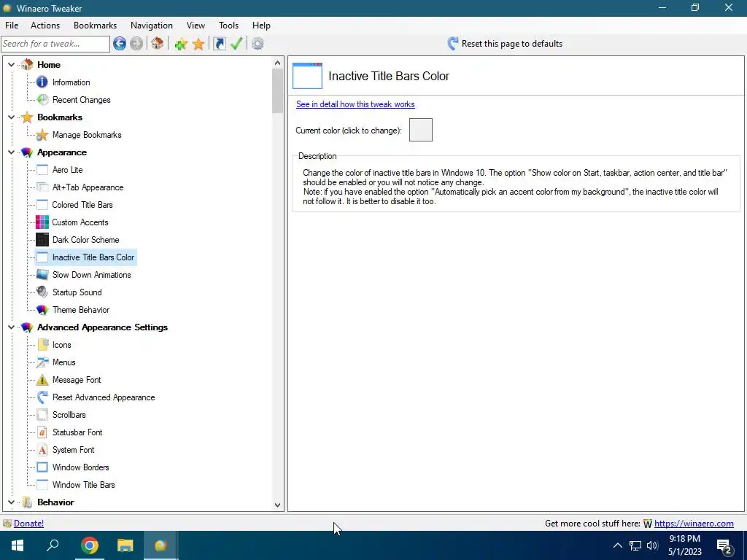The image size is (747, 560).
Task: Collapse the Appearance tree section
Action: pos(11,152)
